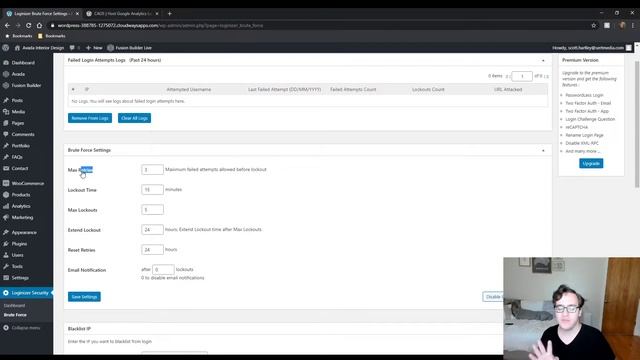Screen dimensions: 640x360
Task: Open Comments in the sidebar
Action: pyautogui.click(x=23, y=134)
